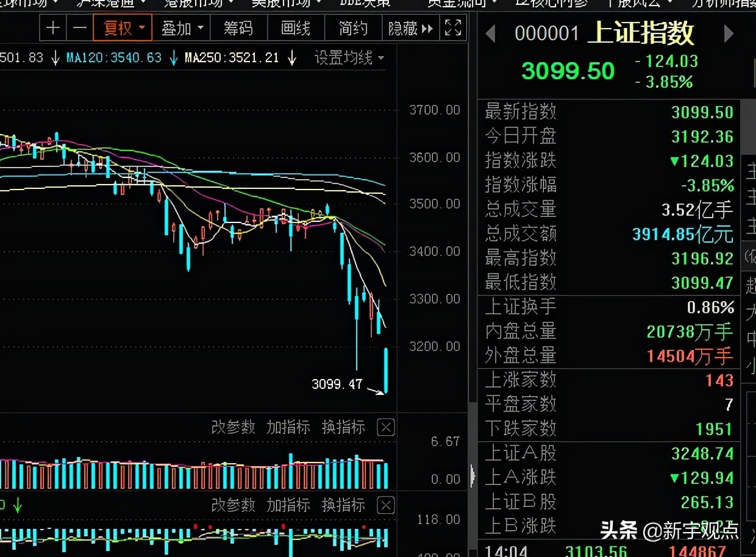Click the fullscreen icon on the toolbar
Screen dimensions: 756x557
click(x=452, y=28)
